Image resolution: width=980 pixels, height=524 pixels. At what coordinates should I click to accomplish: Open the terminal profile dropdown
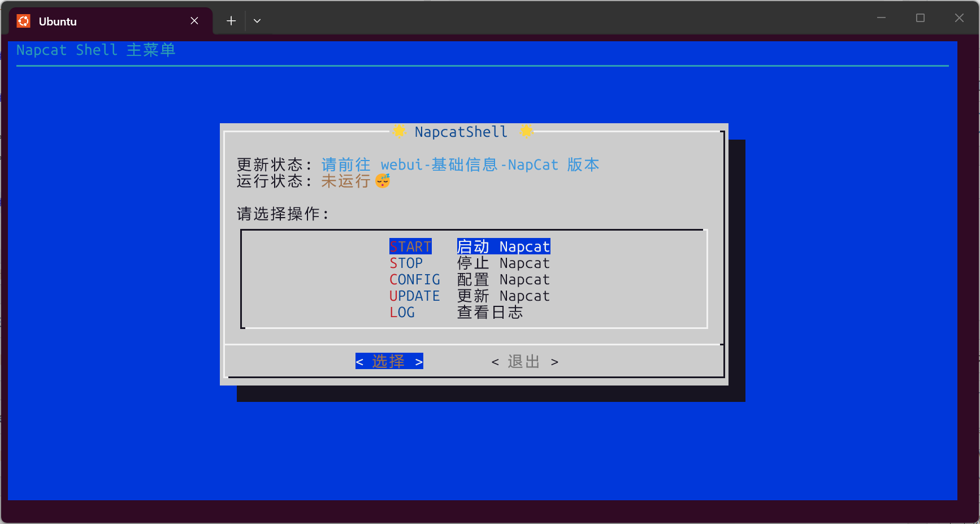(257, 21)
